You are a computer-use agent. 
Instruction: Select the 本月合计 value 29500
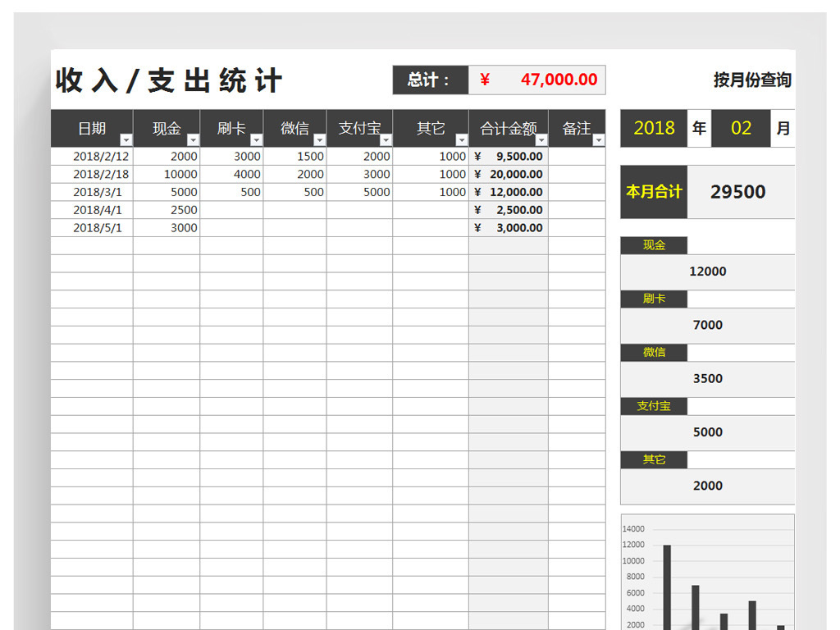pos(738,192)
